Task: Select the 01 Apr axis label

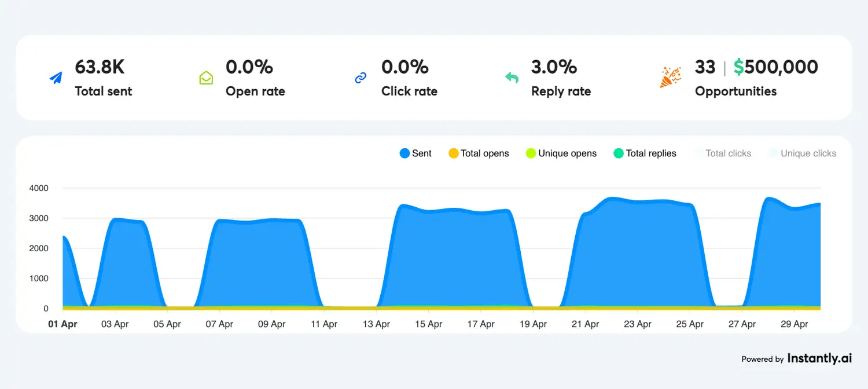Action: pos(62,324)
